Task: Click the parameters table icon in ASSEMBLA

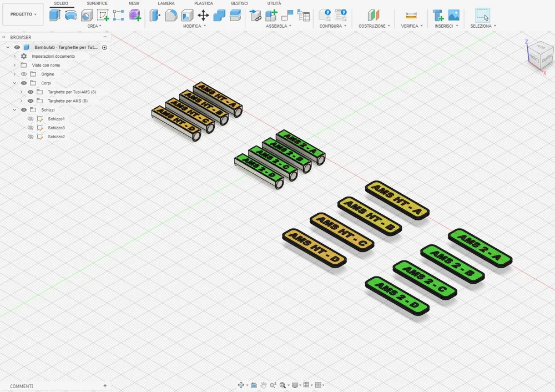Action: click(x=304, y=16)
